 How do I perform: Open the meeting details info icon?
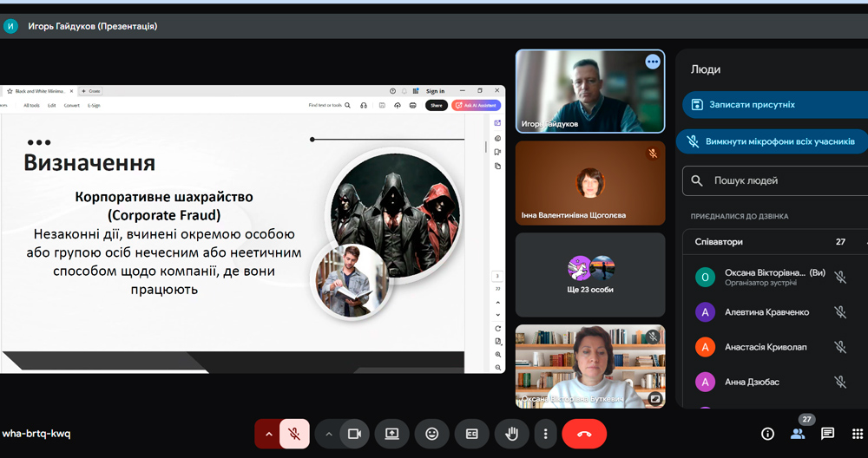pos(767,434)
